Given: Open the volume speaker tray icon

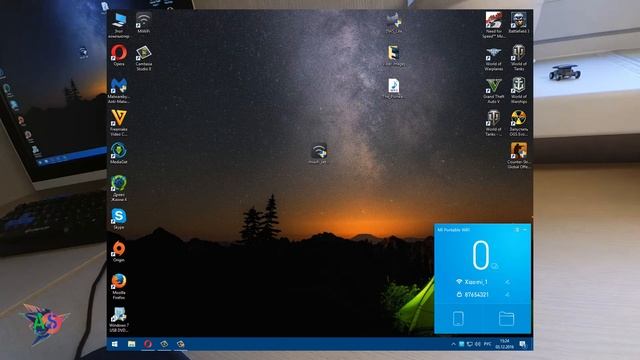Looking at the screenshot, I should (x=478, y=344).
